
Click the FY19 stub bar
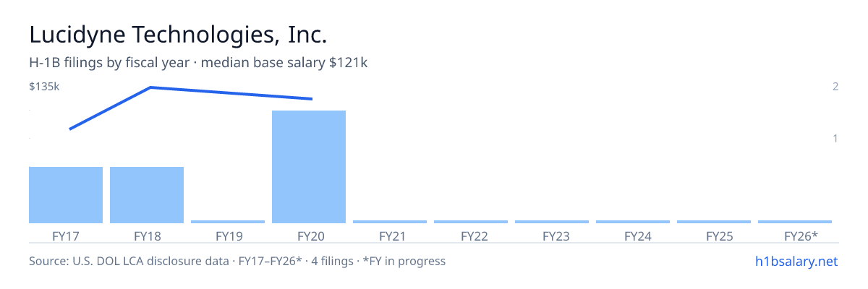click(228, 222)
